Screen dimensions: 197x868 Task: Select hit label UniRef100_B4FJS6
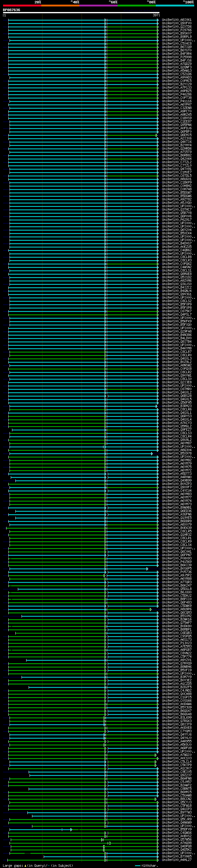pos(177,61)
